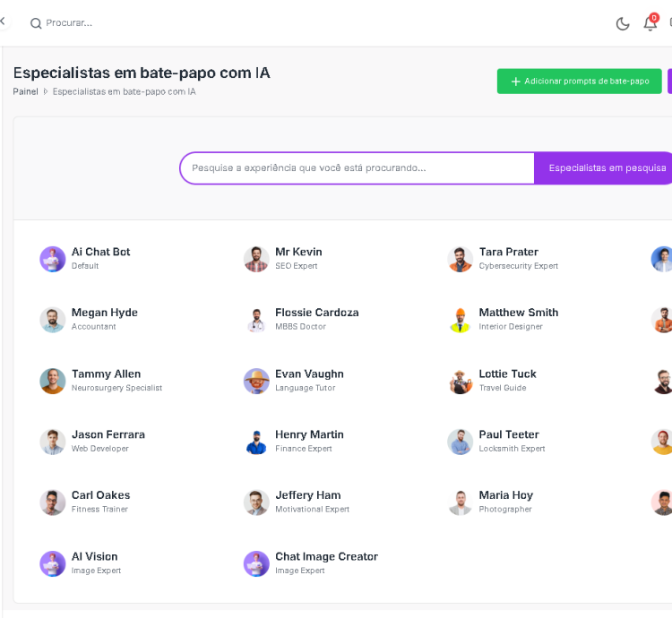Open the notifications bell

(x=650, y=23)
